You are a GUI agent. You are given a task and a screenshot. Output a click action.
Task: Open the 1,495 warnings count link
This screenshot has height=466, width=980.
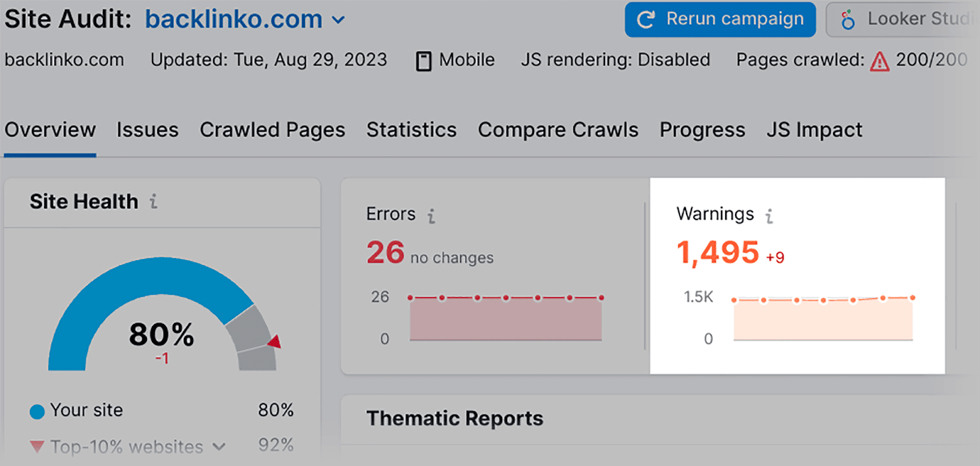pos(717,252)
